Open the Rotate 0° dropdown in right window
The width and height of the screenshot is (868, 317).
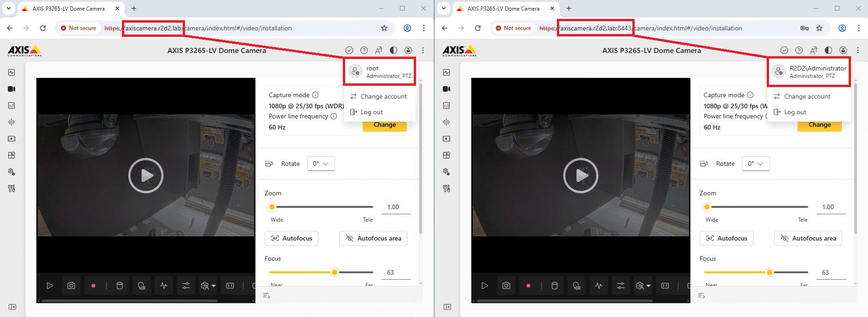pos(755,164)
